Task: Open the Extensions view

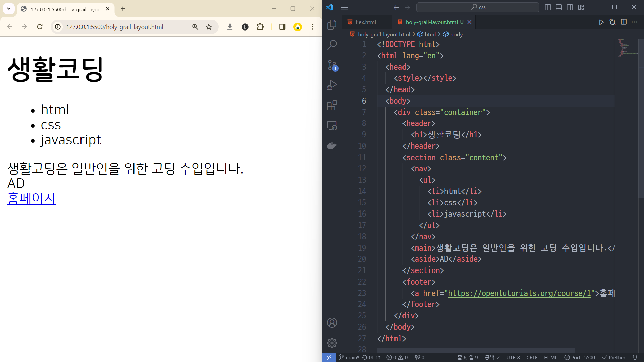Action: tap(332, 105)
